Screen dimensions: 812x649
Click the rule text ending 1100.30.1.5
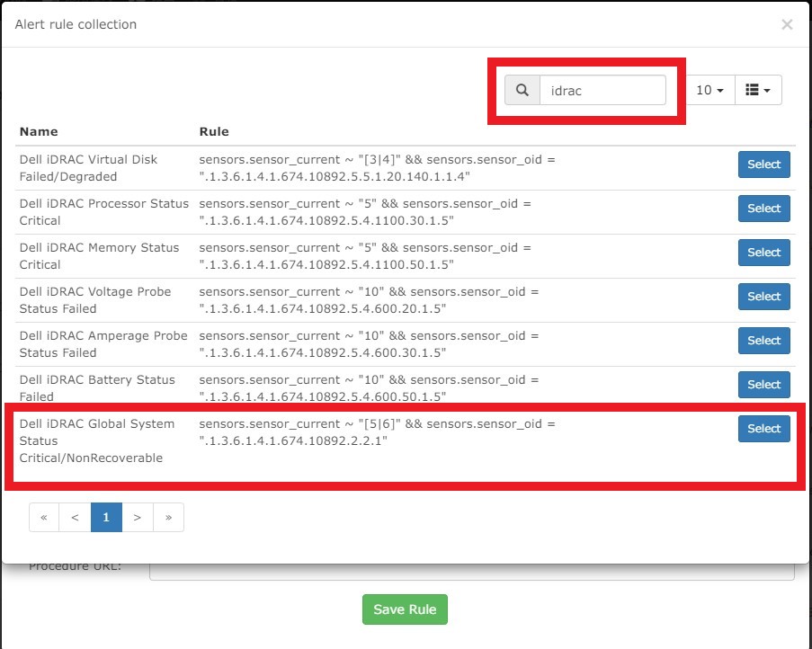[x=365, y=211]
